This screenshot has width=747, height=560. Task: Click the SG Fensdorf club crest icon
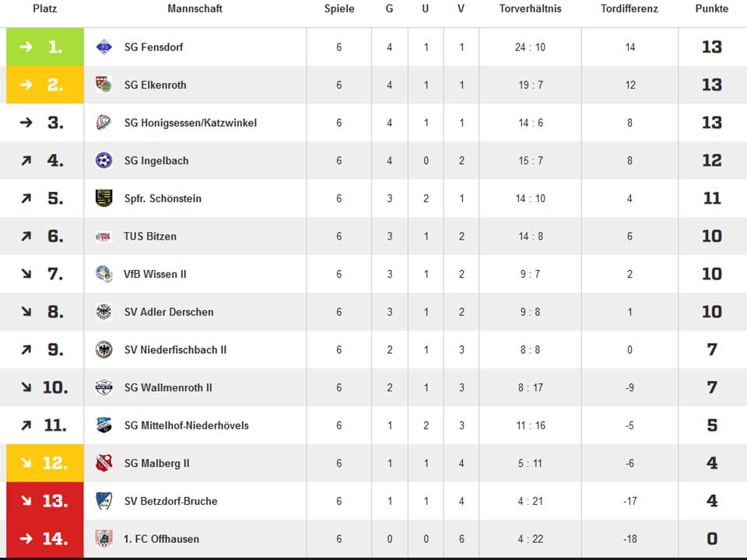[103, 47]
